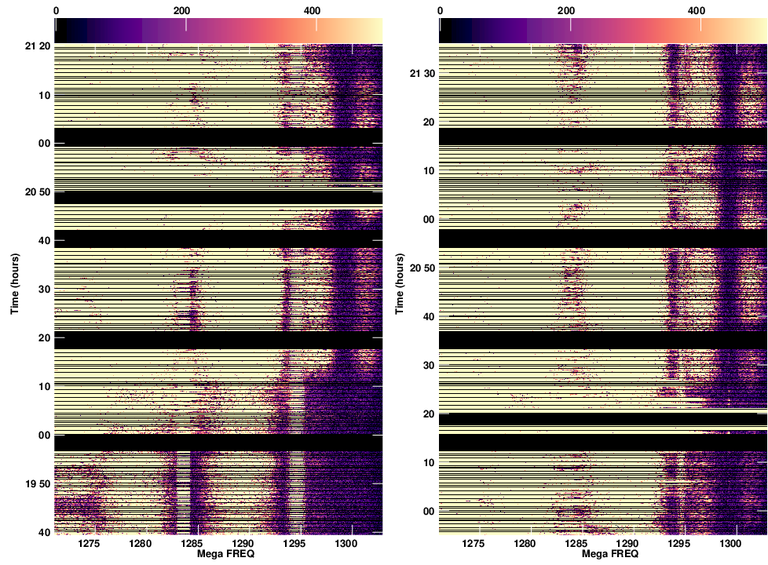Viewport: 768px width, 565px height.
Task: Click the '21 30' time tick on right plot
Action: (422, 74)
